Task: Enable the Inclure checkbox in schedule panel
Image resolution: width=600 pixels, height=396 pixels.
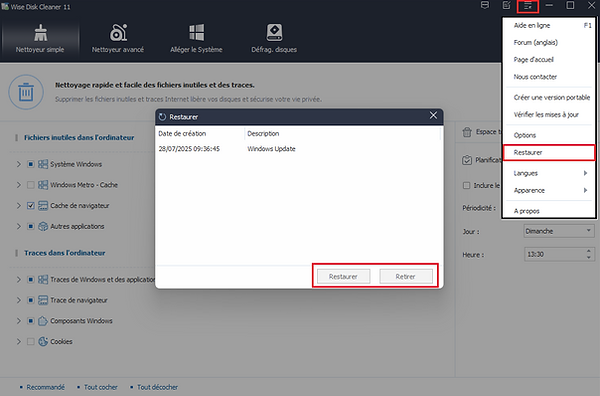Action: tap(466, 186)
